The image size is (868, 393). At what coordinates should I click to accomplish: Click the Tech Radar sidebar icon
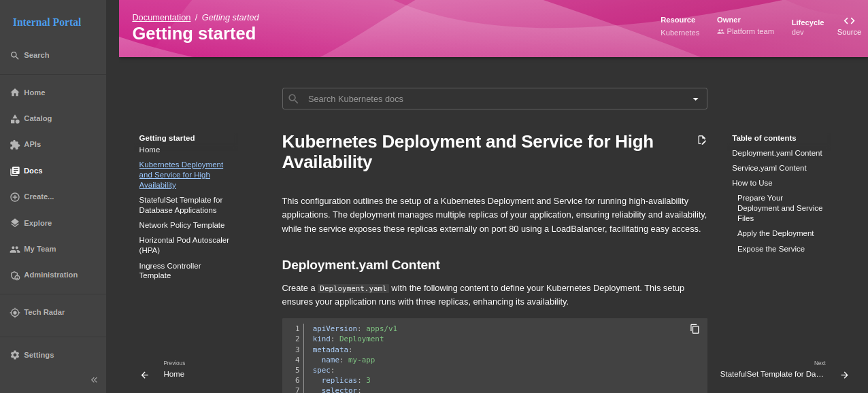15,313
